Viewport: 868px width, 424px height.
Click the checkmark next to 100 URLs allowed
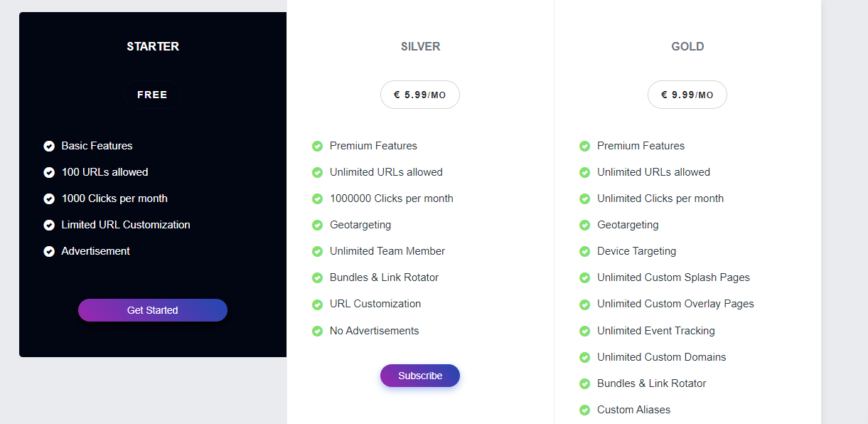tap(49, 172)
